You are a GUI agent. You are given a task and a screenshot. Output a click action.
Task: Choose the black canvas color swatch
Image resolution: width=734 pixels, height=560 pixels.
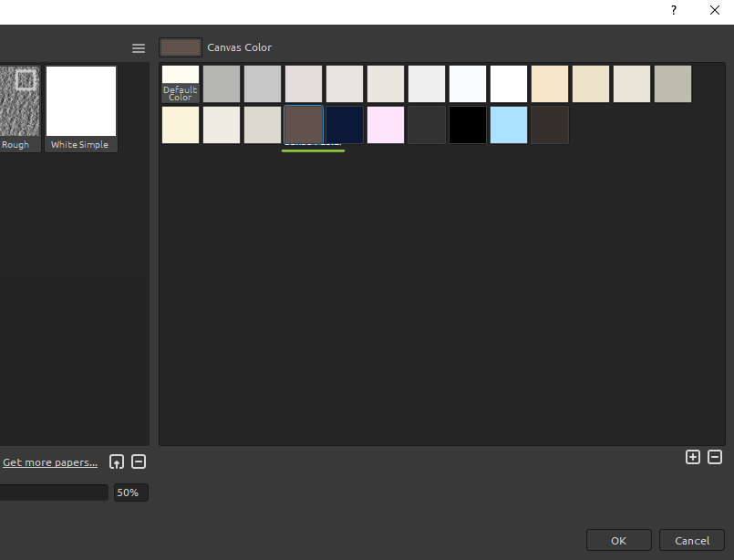468,125
